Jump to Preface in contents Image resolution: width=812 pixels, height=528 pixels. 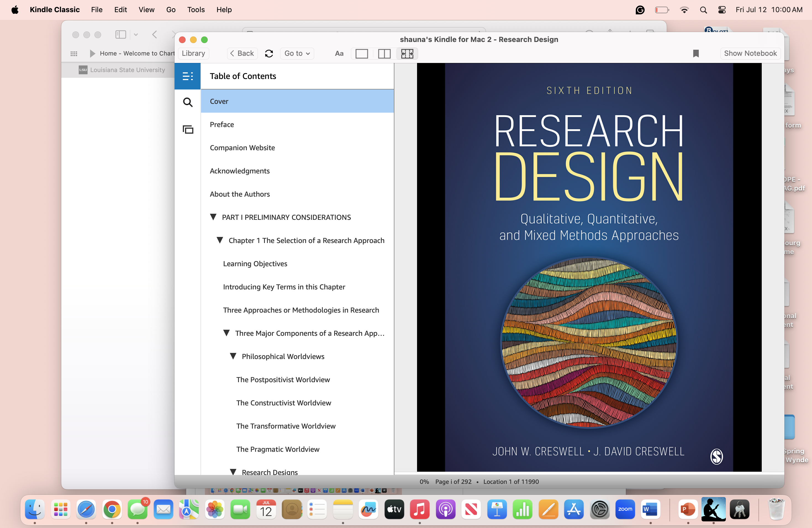(x=297, y=124)
